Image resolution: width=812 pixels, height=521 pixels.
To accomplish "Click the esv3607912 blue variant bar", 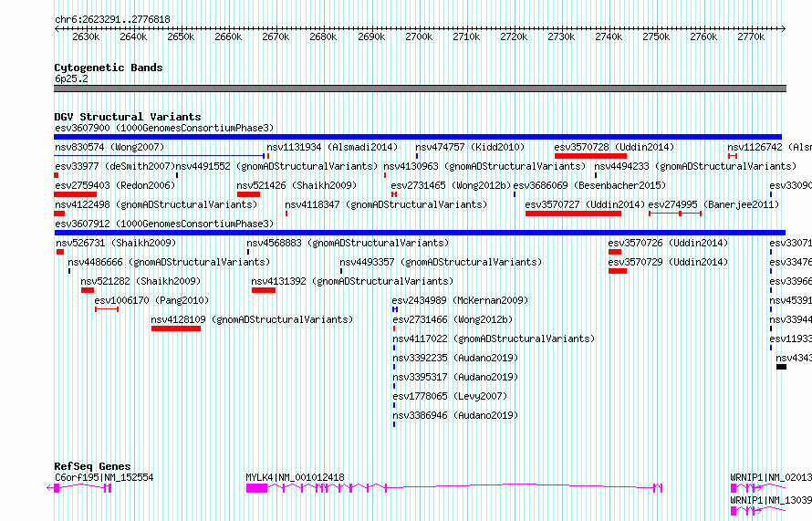I will tap(420, 233).
